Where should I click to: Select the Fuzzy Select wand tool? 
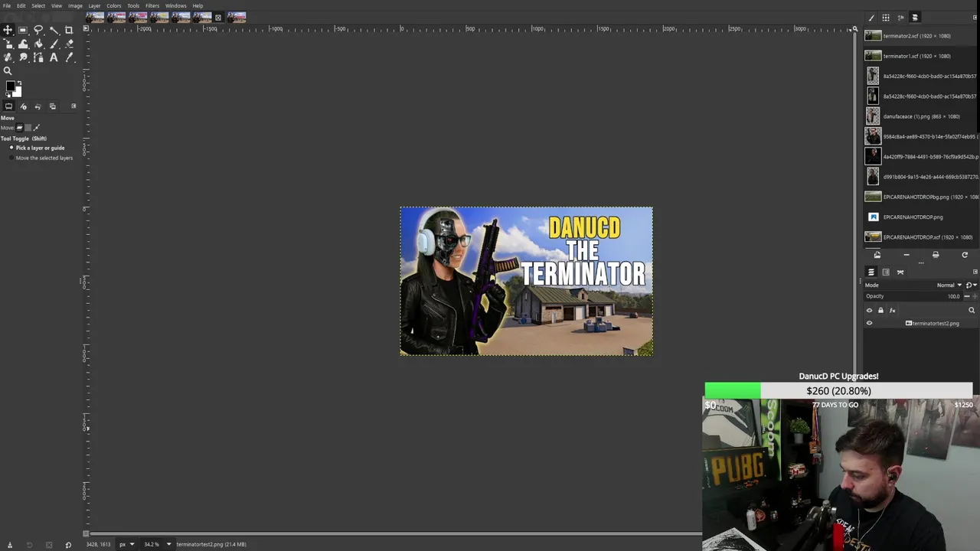tap(54, 30)
